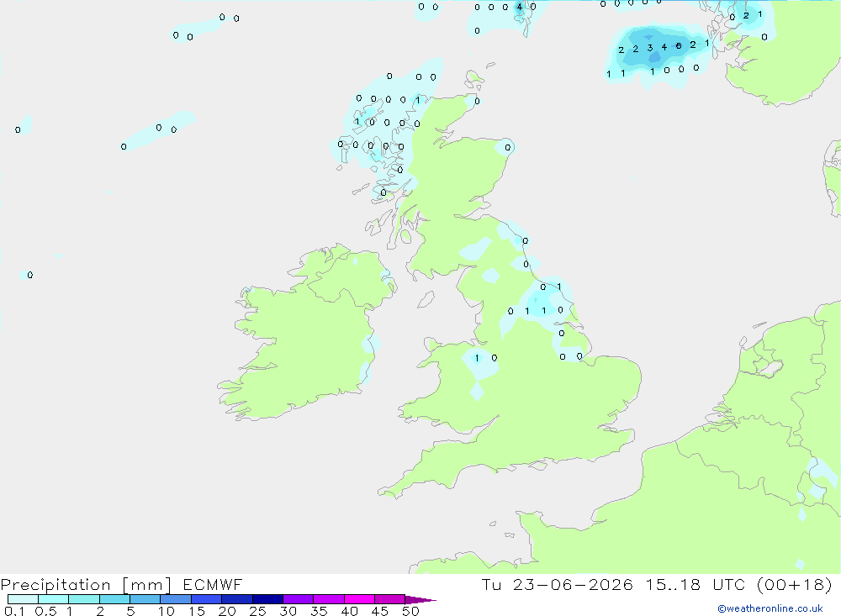Select the 35–40 mm legend swatch
Viewport: 841px width, 616px height.
[329, 599]
